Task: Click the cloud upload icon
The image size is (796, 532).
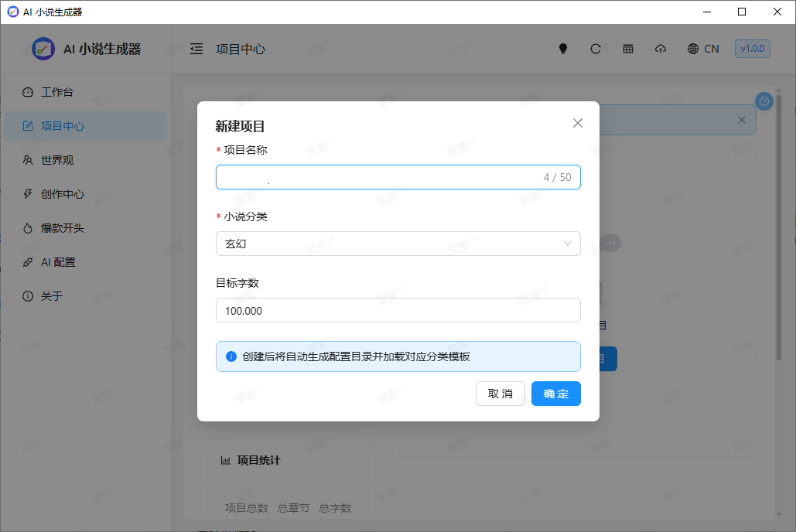Action: [661, 49]
